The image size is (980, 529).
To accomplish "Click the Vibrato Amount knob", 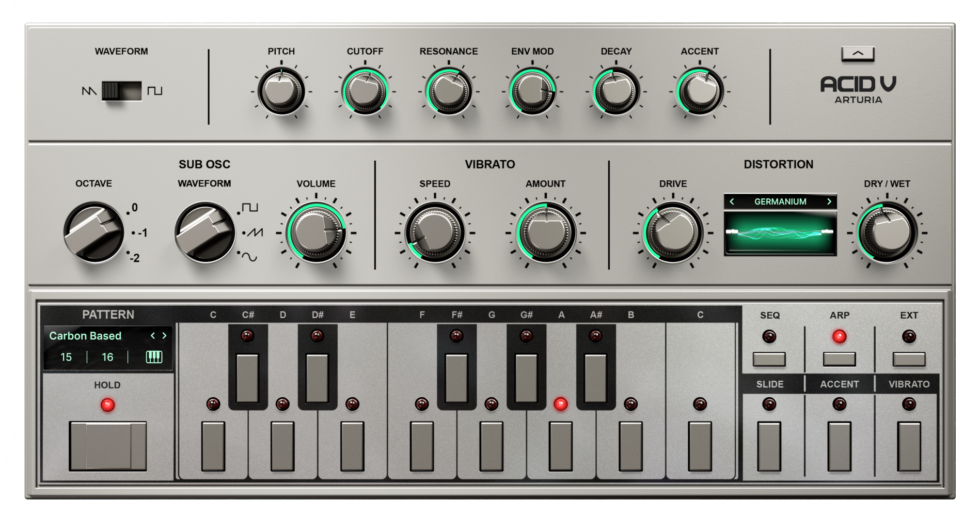I will (x=546, y=232).
